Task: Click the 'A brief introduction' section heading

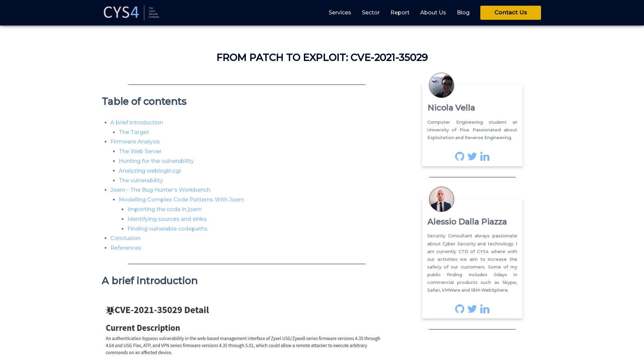Action: pos(150,281)
